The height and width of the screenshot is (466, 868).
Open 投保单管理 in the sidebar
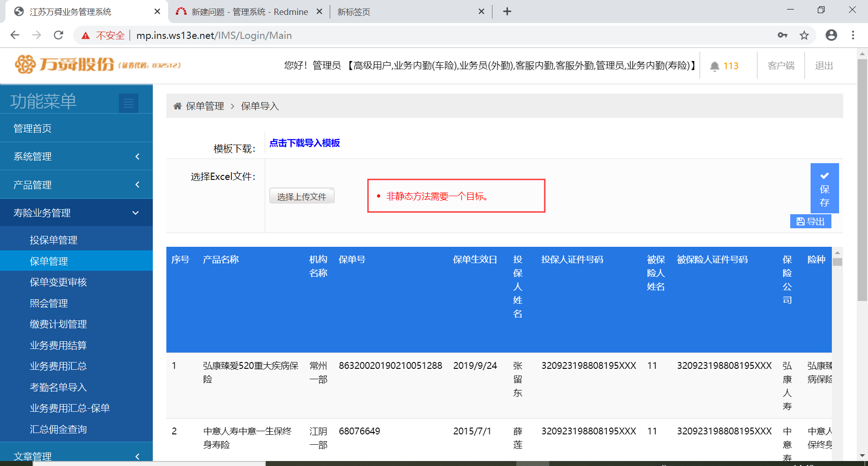[x=53, y=240]
